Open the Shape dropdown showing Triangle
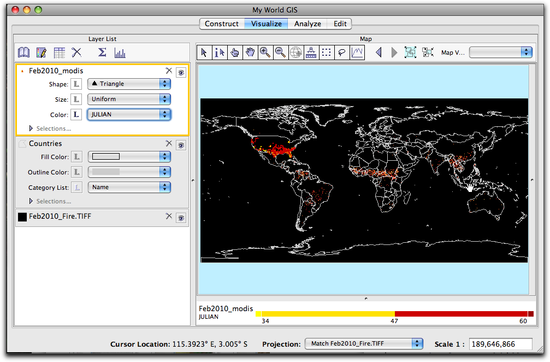The height and width of the screenshot is (362, 550). click(129, 84)
